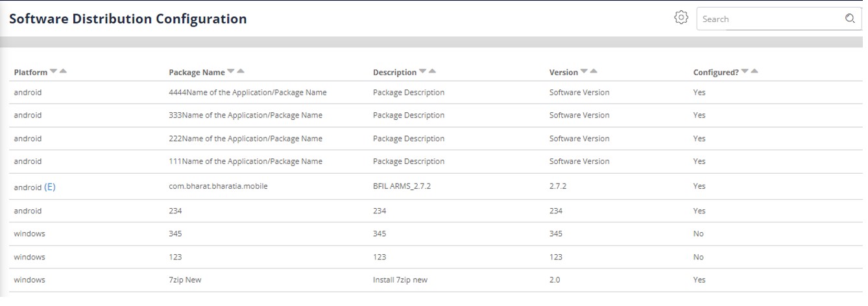Sort Package Name ascending arrow
Viewport: 868px width, 306px height.
[x=240, y=71]
